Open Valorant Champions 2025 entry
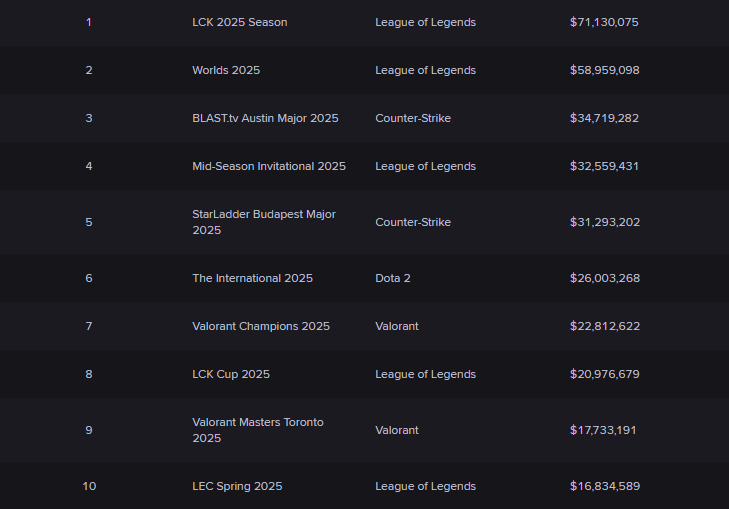The image size is (729, 509). [260, 326]
